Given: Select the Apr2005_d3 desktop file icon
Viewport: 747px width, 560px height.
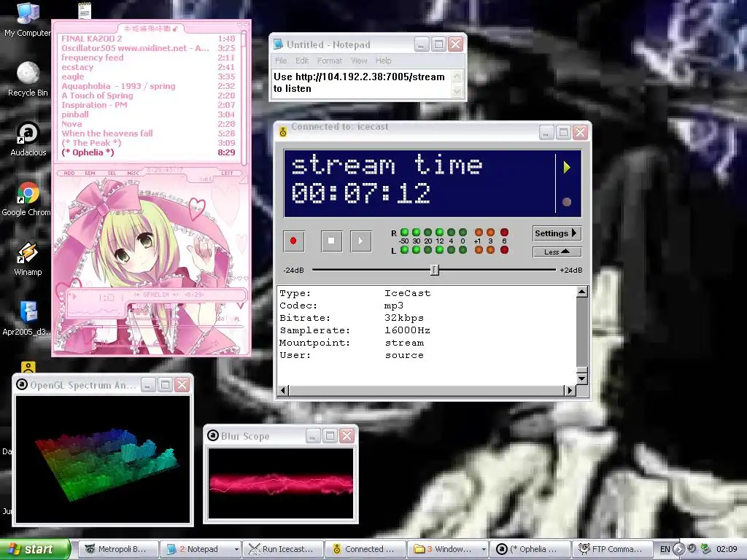Looking at the screenshot, I should click(x=28, y=319).
